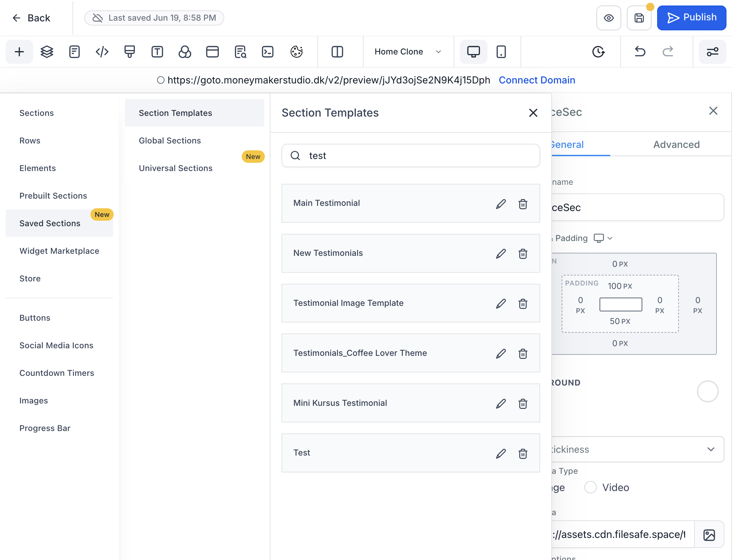Open the settings sliders icon
The width and height of the screenshot is (732, 560).
(713, 52)
